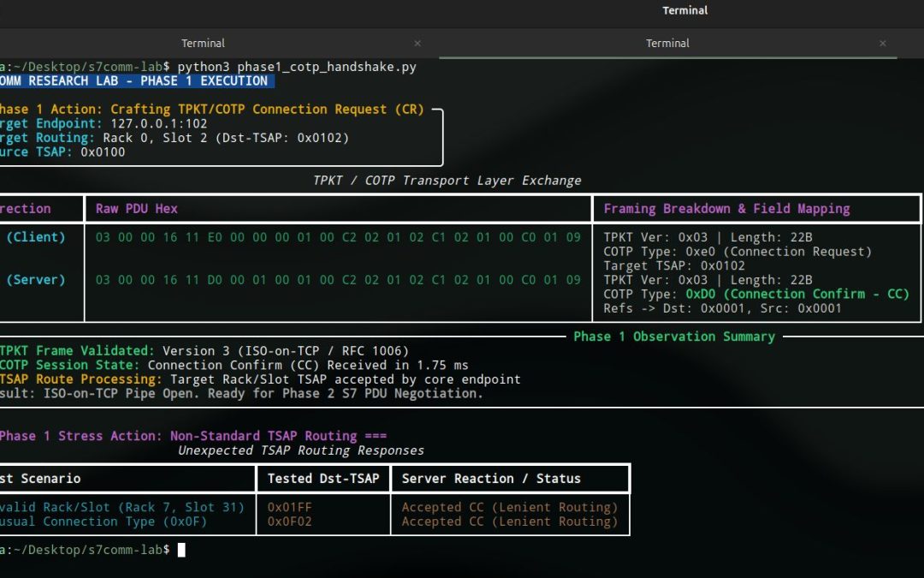Click the Server Reaction / Status header
Viewport: 924px width, 578px height.
(491, 479)
